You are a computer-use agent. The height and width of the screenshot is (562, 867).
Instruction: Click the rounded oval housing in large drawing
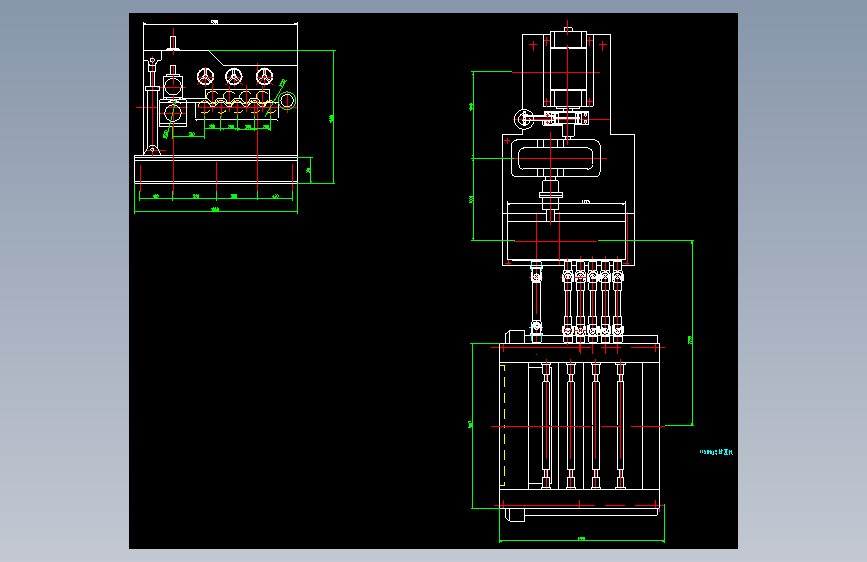(556, 159)
